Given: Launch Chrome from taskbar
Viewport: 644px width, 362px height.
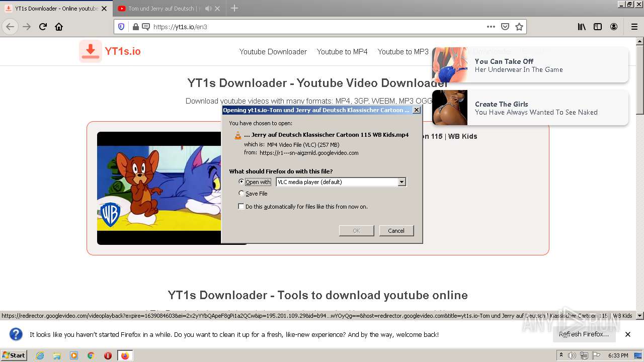Looking at the screenshot, I should click(x=91, y=355).
